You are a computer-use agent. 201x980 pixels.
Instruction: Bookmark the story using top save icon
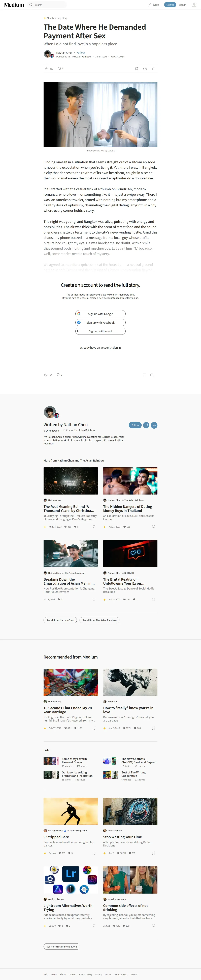coord(137,69)
